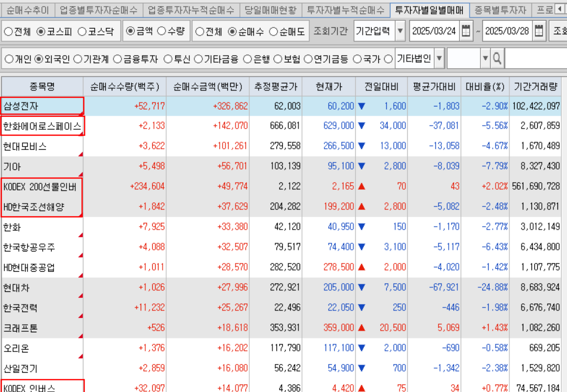Expand the 기간입력 dropdown
567x392 pixels.
point(400,31)
